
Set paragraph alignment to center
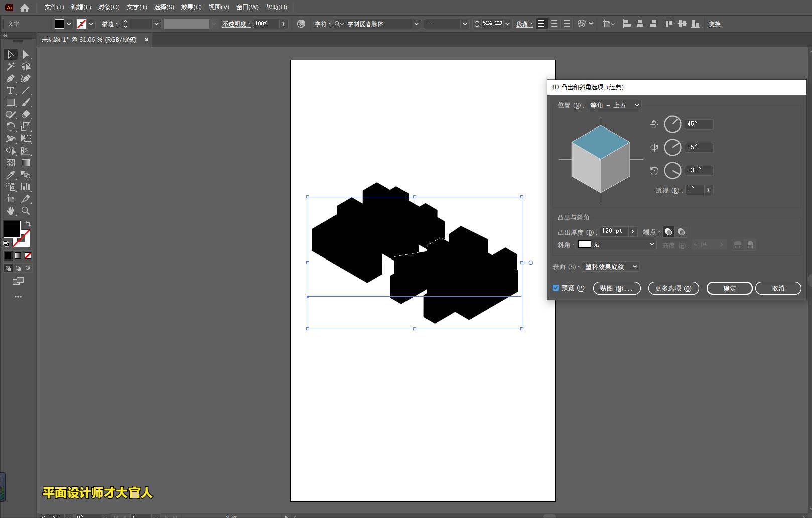(x=554, y=24)
